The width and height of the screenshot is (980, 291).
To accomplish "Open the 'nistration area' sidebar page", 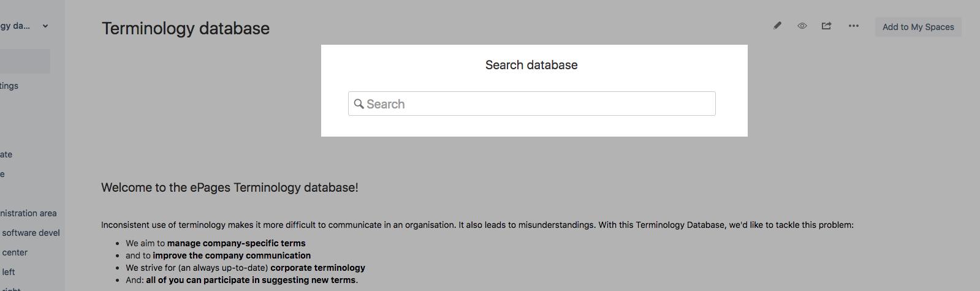I will pyautogui.click(x=28, y=213).
